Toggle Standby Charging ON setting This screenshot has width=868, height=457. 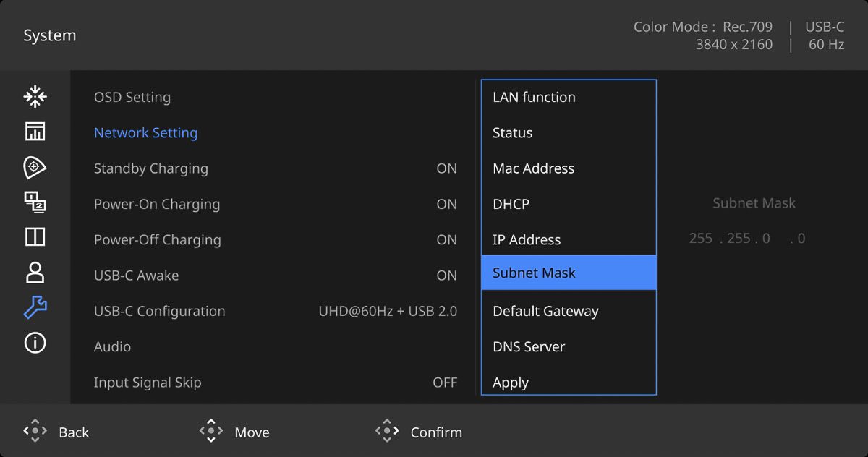tap(446, 168)
